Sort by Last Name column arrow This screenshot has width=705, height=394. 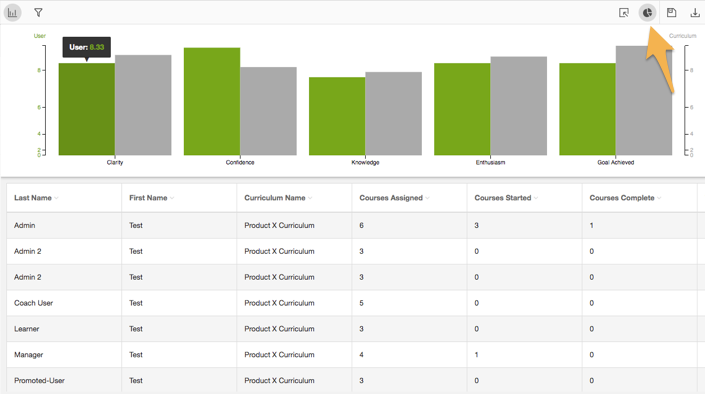point(56,198)
